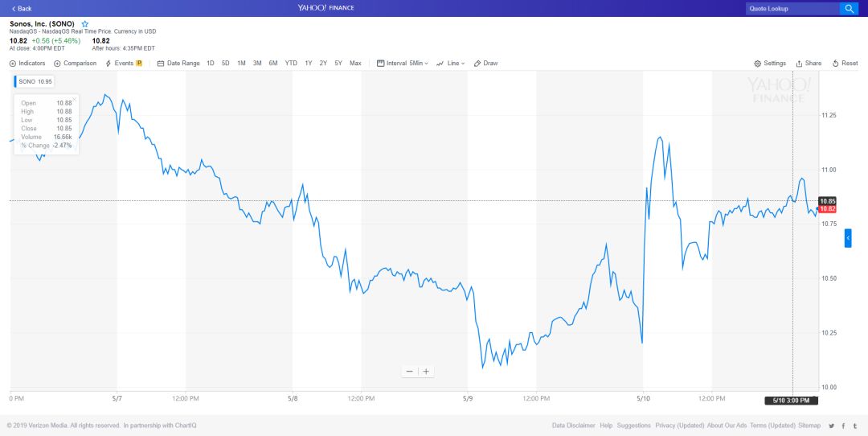Image resolution: width=868 pixels, height=436 pixels.
Task: Open the Comparison tool
Action: click(76, 64)
